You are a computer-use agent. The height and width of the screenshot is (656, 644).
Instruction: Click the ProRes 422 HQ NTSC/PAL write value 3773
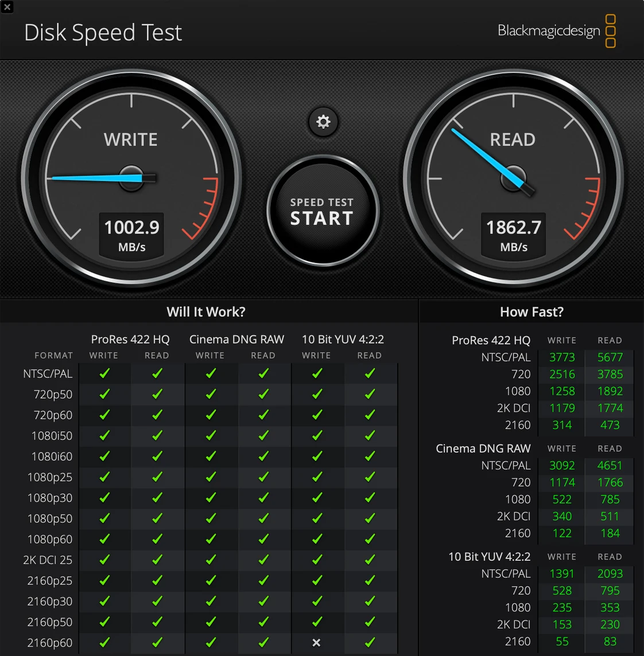click(562, 357)
